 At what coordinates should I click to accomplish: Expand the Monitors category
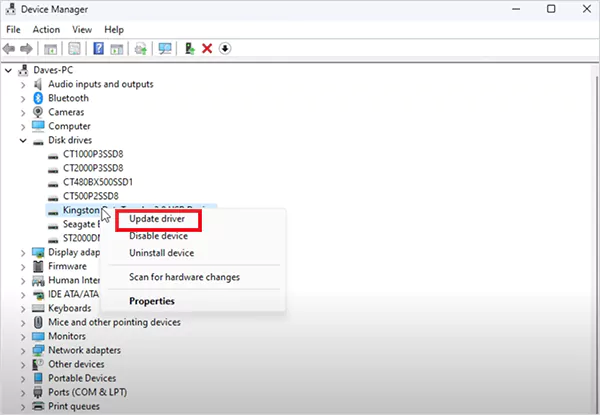click(x=23, y=337)
